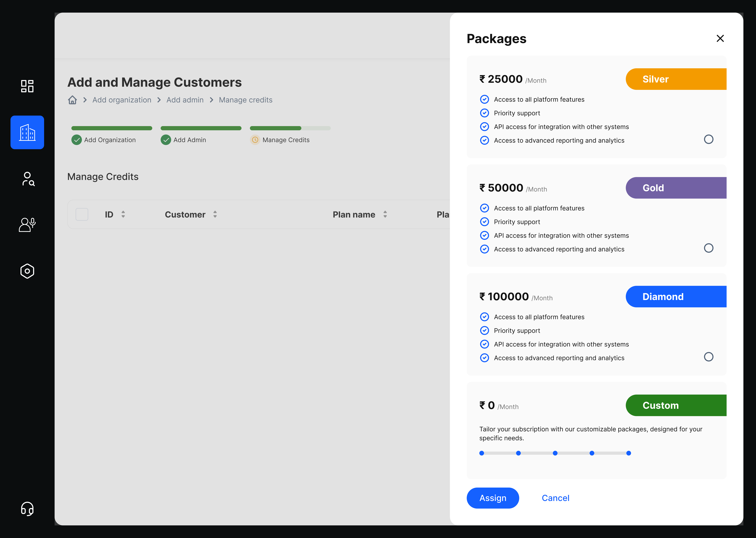This screenshot has width=756, height=538.
Task: Open the hexagon settings icon in sidebar
Action: pos(27,271)
